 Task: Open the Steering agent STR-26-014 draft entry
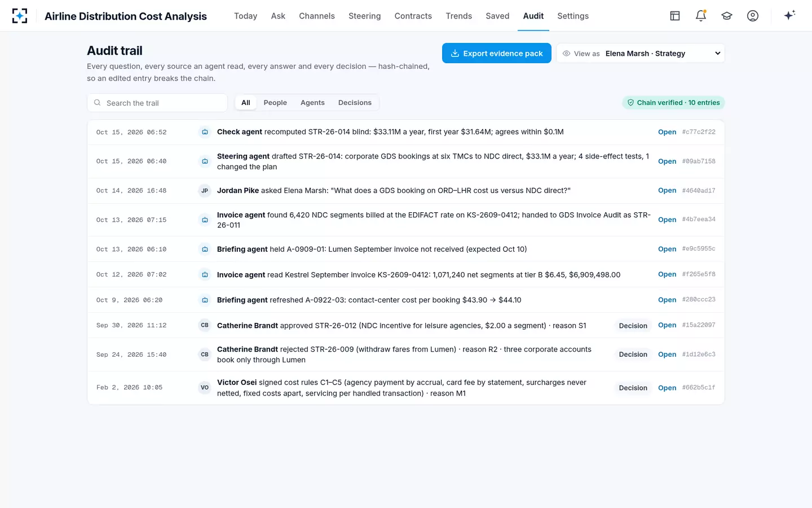pos(667,161)
